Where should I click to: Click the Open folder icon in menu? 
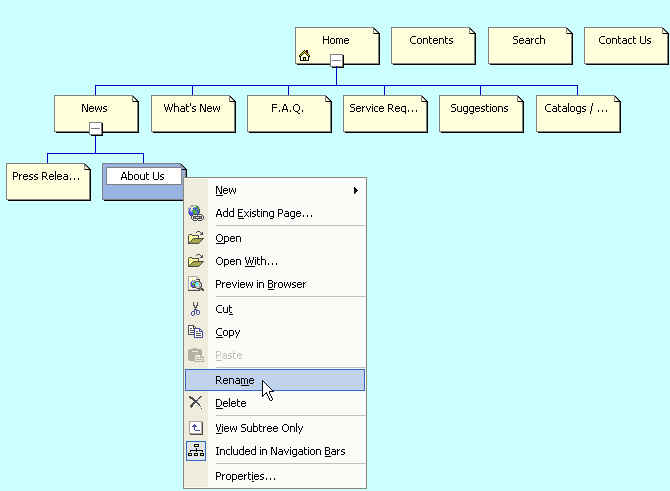(x=195, y=238)
